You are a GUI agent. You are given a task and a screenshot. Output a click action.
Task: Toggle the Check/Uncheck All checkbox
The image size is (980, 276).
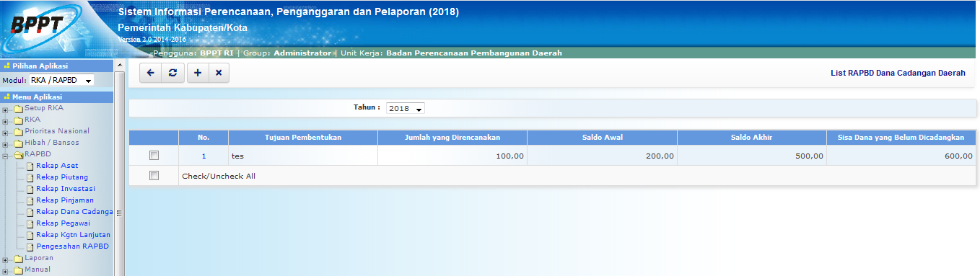154,175
